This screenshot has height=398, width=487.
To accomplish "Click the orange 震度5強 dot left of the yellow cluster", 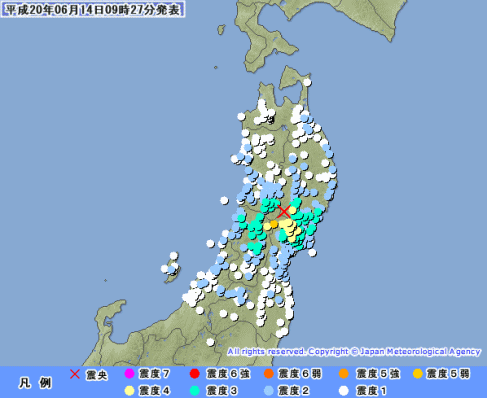I will click(274, 224).
